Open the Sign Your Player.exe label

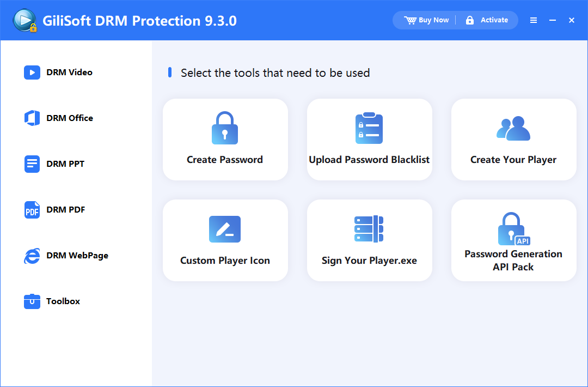369,261
